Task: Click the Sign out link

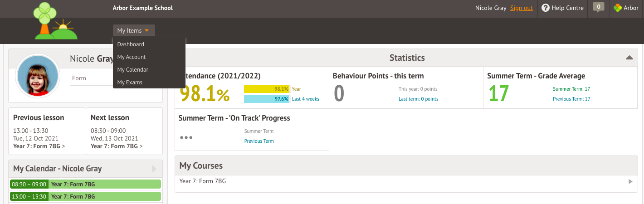Action: point(522,8)
